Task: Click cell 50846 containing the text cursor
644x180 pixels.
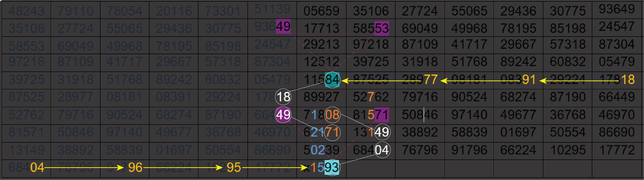Action: point(420,115)
